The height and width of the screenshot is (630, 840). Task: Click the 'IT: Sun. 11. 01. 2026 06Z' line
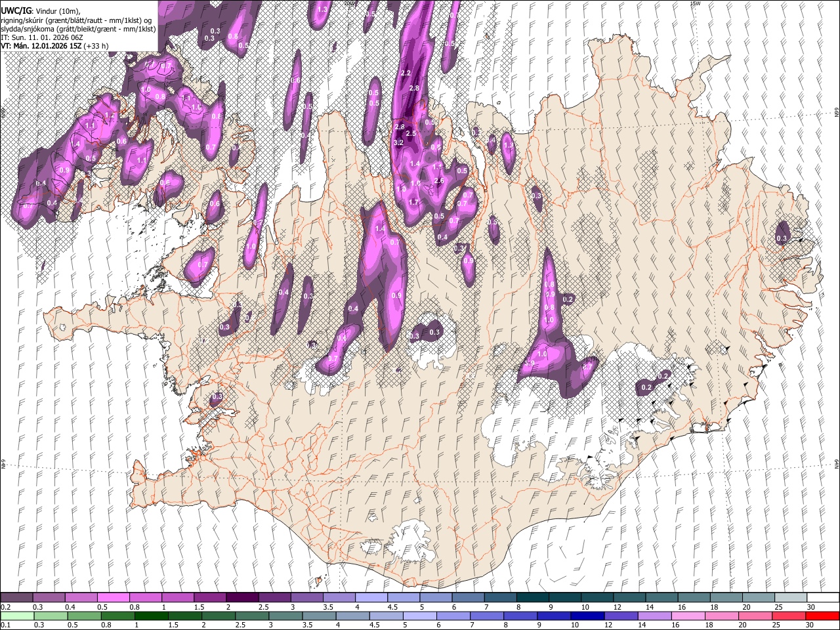click(x=42, y=37)
